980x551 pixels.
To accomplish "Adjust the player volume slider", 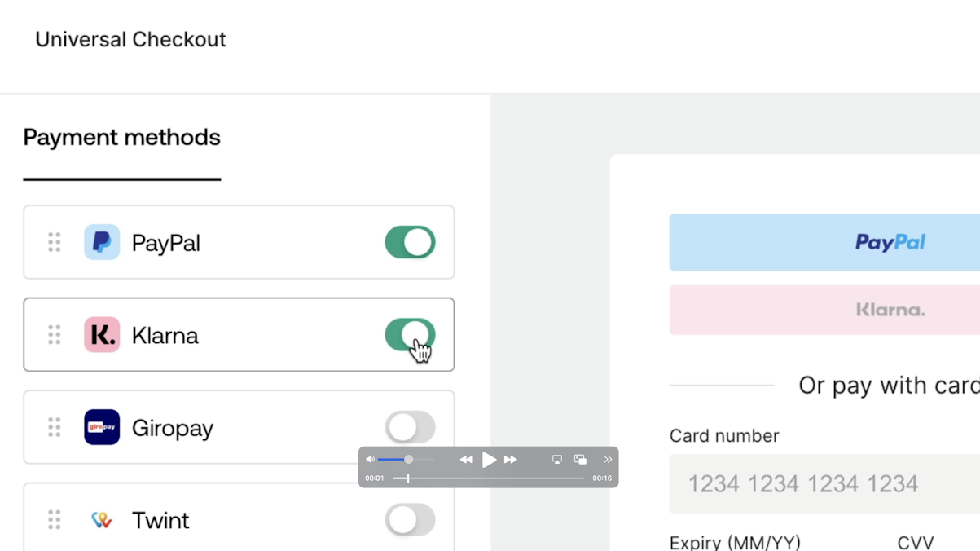I will point(406,460).
